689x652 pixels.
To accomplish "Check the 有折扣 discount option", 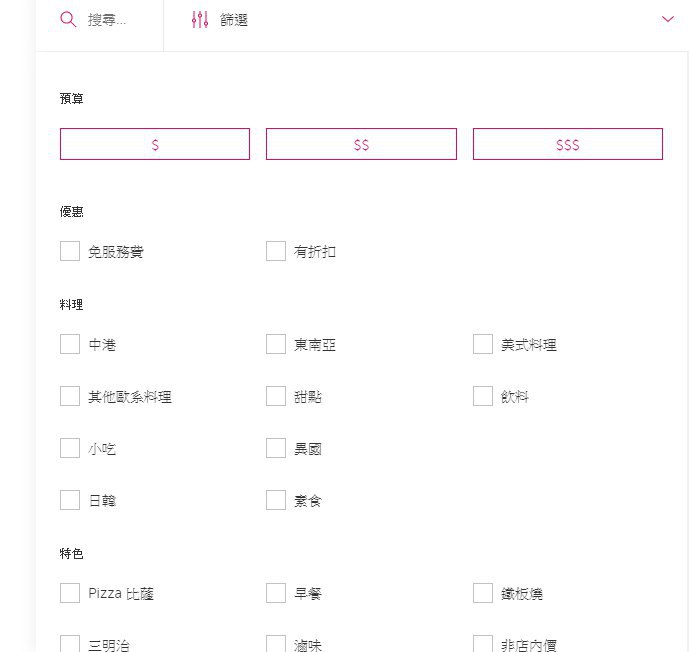I will coord(276,251).
